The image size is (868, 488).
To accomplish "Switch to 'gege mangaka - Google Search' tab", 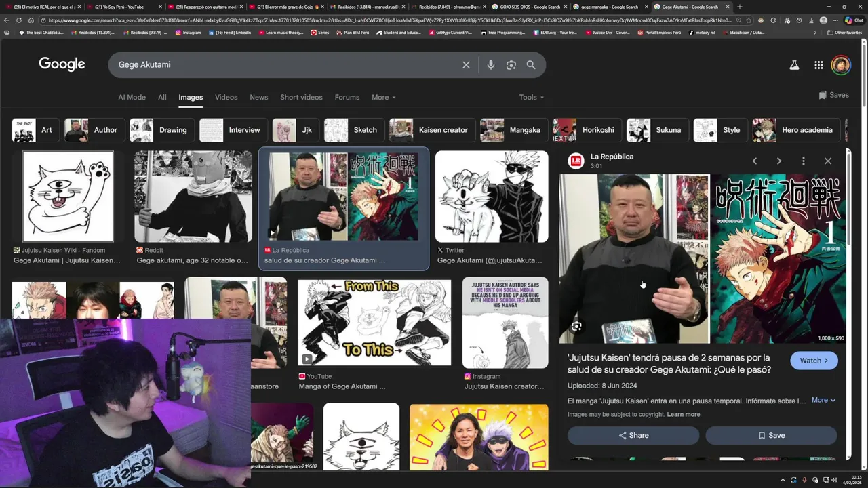I will [x=610, y=7].
